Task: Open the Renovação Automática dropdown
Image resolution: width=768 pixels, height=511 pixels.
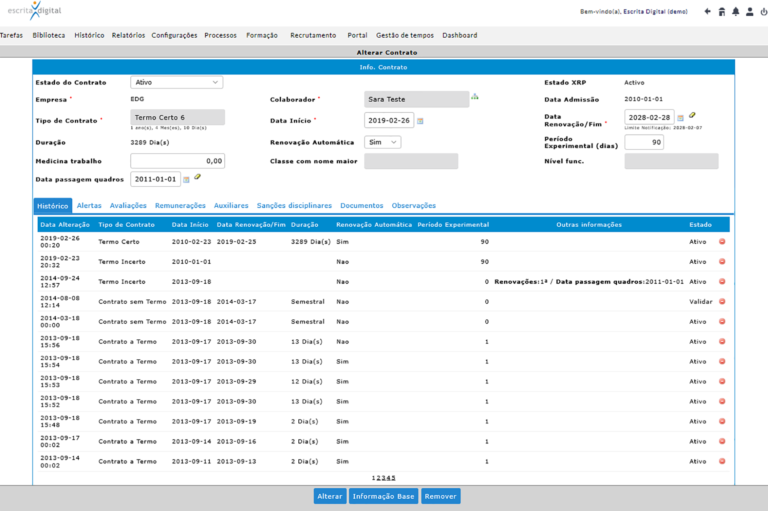Action: pos(383,142)
